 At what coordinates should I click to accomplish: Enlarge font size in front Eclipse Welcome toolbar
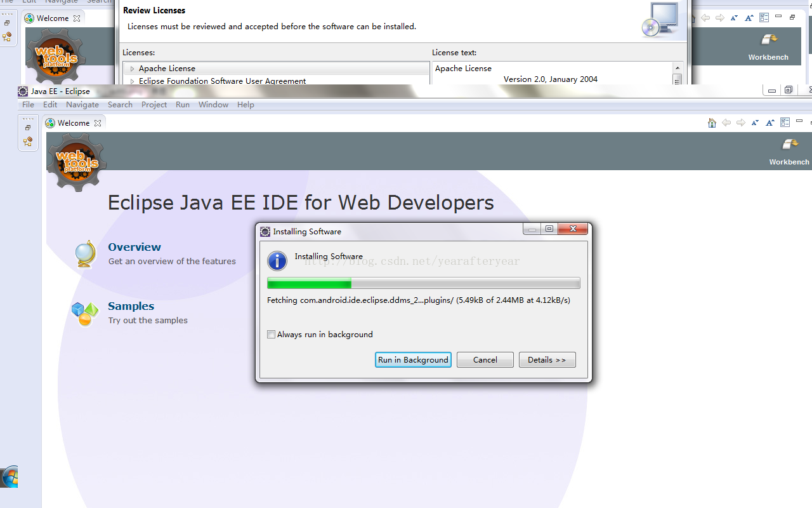pyautogui.click(x=770, y=123)
